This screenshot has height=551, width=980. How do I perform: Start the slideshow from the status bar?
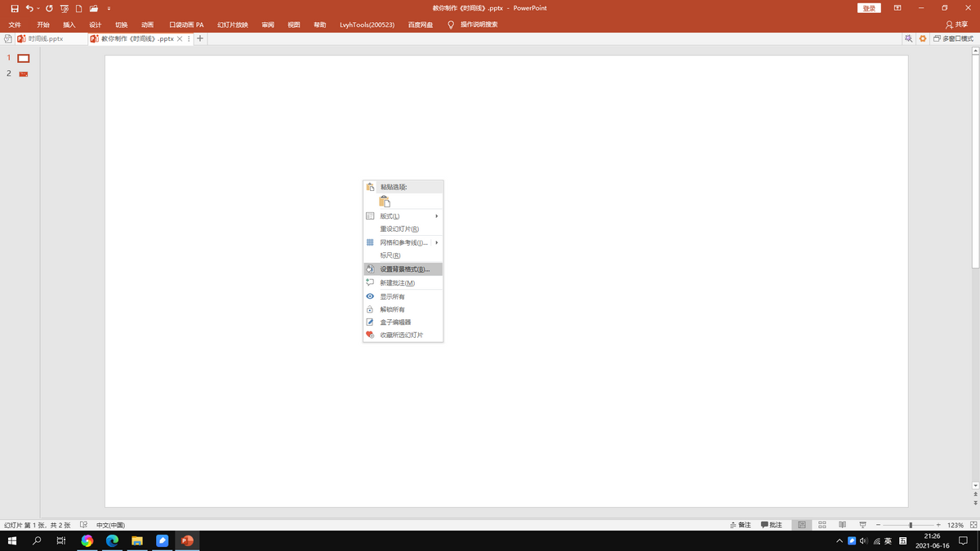(862, 525)
